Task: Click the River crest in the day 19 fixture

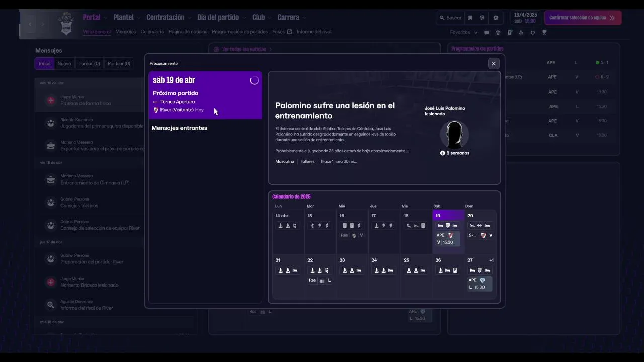Action: click(451, 235)
